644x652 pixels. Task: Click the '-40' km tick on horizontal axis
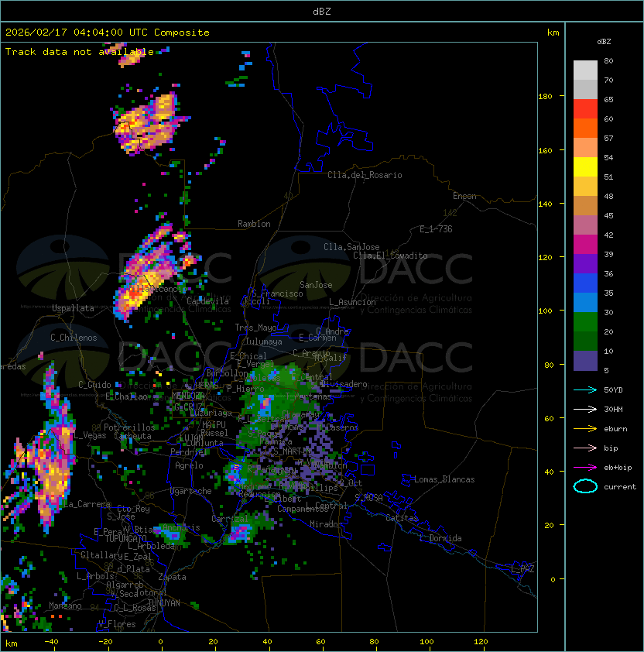tap(51, 642)
